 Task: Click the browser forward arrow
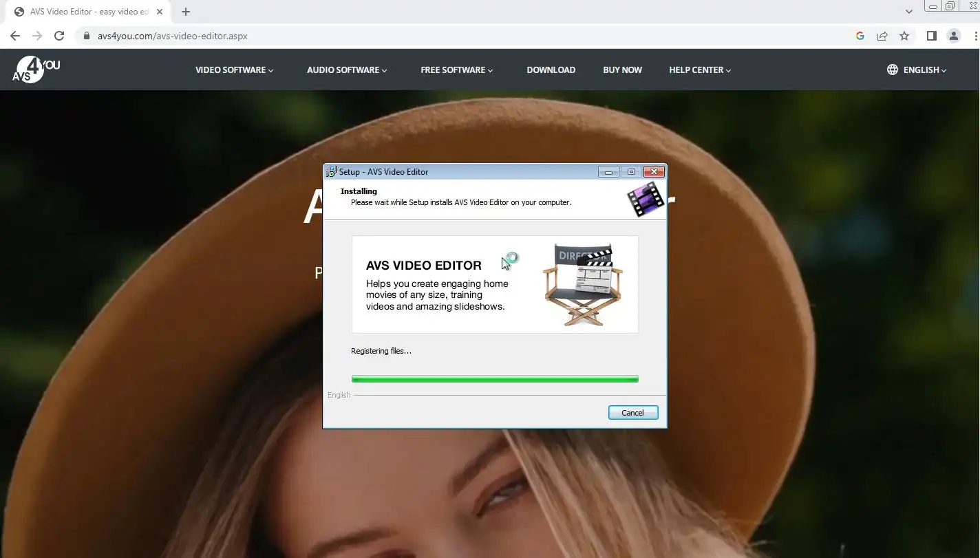pos(37,36)
